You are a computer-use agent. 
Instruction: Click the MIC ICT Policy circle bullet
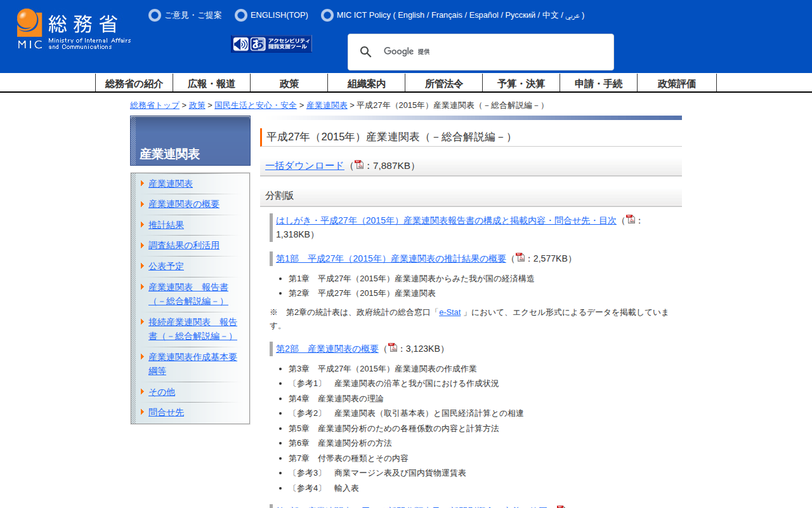(x=327, y=15)
